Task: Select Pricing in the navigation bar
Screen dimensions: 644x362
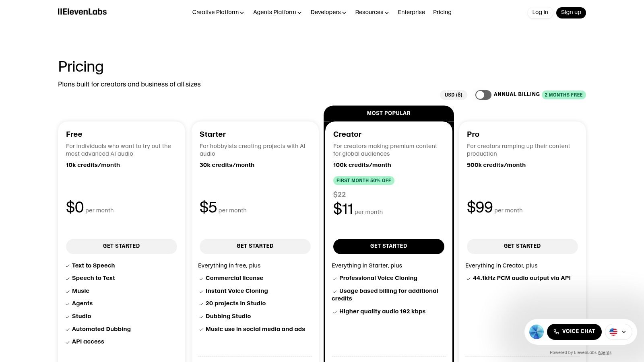Action: click(x=442, y=12)
